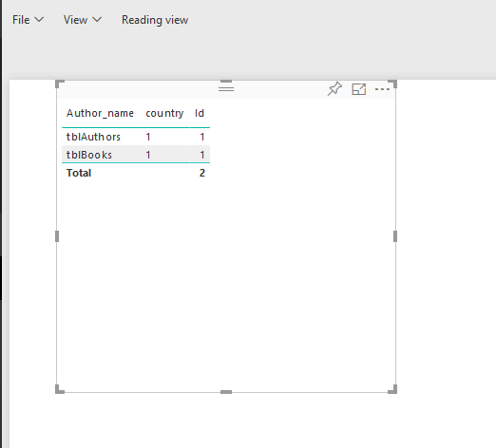Click the Total row value 2
Screen dimensions: 496x448
(x=202, y=173)
